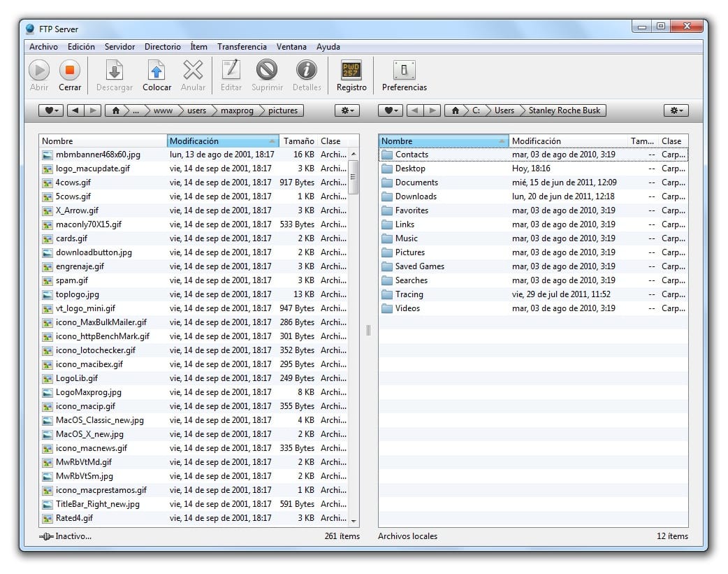This screenshot has width=728, height=574.
Task: Select the Downloads folder icon
Action: pyautogui.click(x=387, y=196)
